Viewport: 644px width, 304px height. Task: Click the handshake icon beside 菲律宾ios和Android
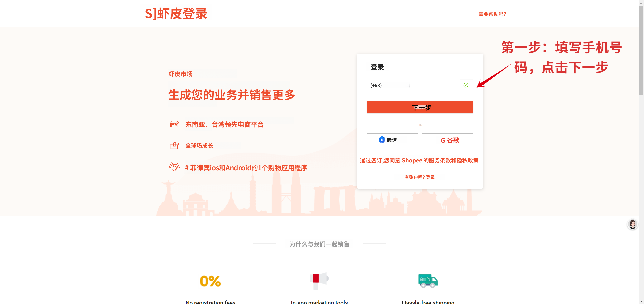tap(174, 167)
